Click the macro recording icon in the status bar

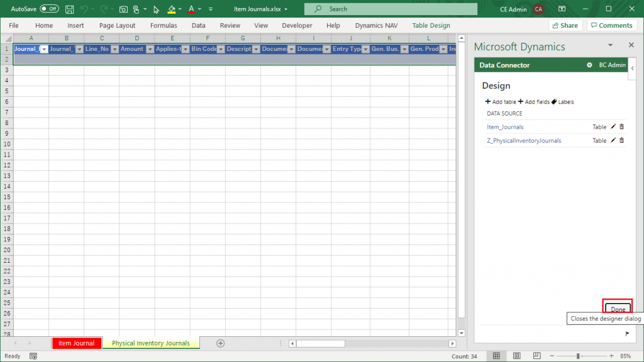click(x=33, y=356)
